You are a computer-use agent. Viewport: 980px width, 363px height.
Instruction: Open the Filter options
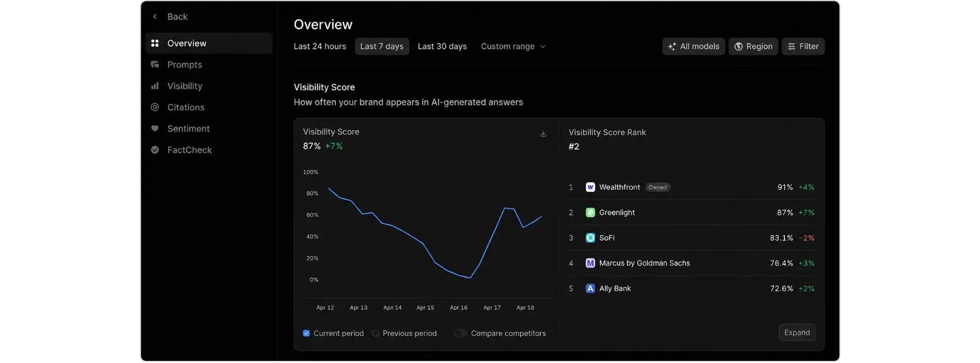point(803,46)
